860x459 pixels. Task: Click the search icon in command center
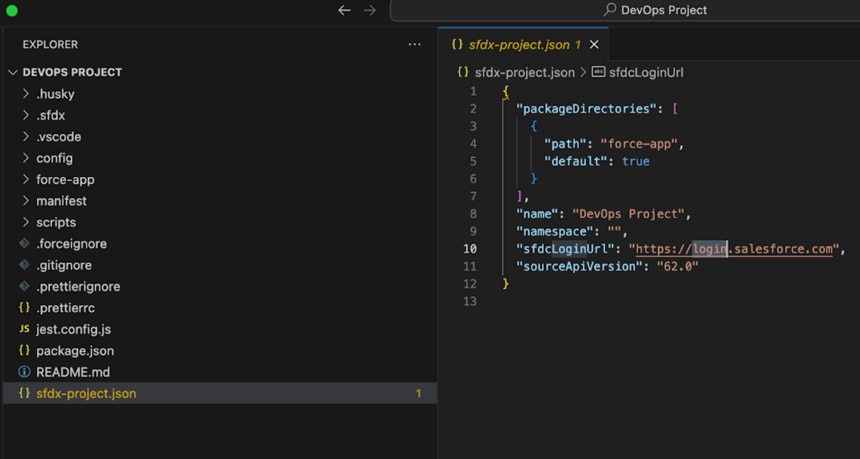point(609,10)
